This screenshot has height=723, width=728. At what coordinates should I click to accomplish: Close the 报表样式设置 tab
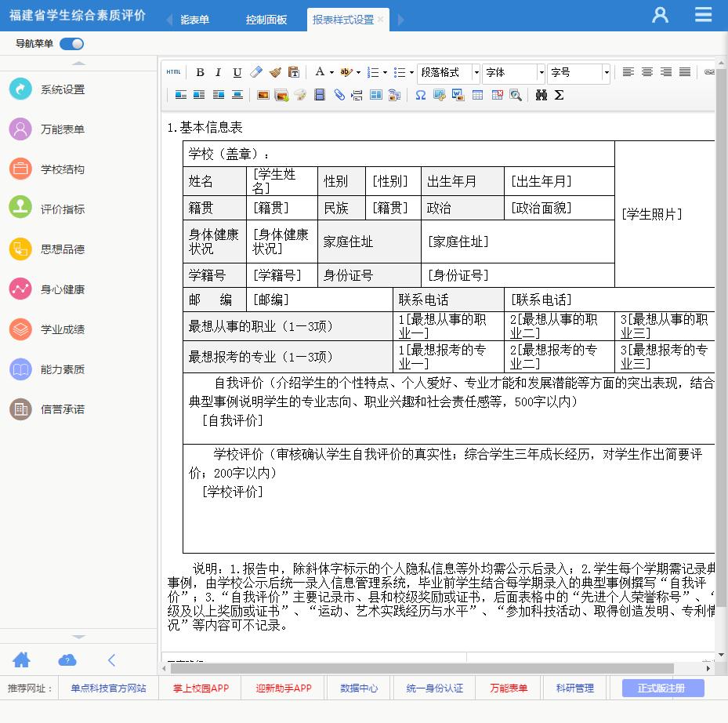(x=381, y=19)
